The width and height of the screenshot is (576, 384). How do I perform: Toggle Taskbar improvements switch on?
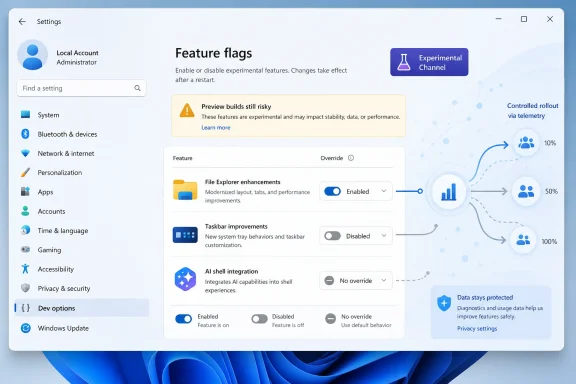pyautogui.click(x=332, y=236)
